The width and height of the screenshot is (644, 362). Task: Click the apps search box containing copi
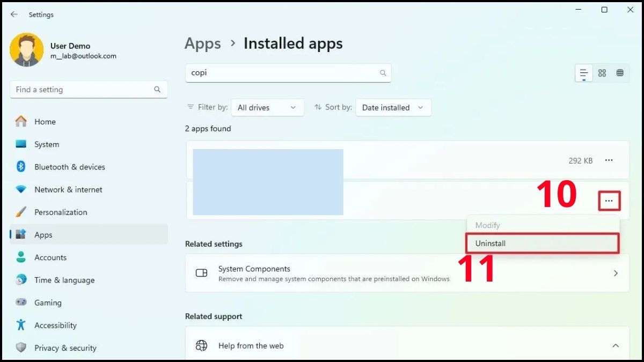[x=288, y=73]
